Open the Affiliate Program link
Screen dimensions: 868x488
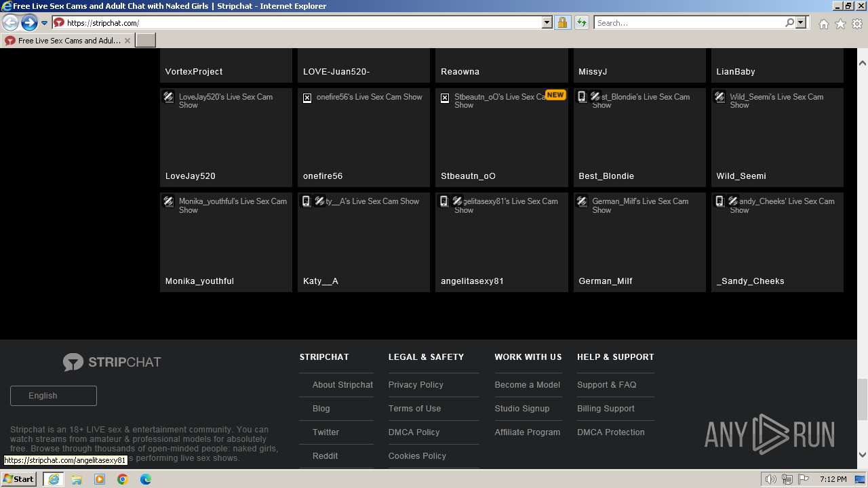[x=528, y=432]
